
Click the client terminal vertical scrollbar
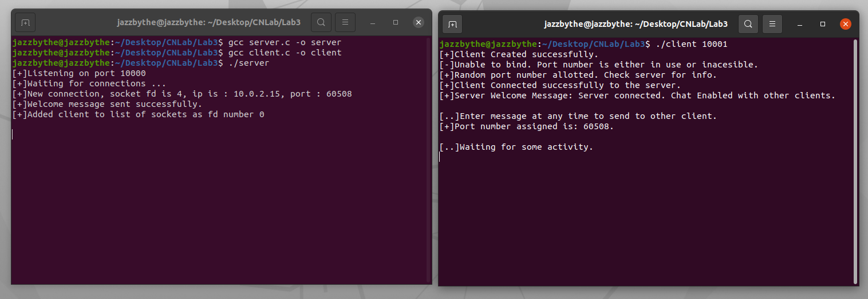tap(855, 161)
